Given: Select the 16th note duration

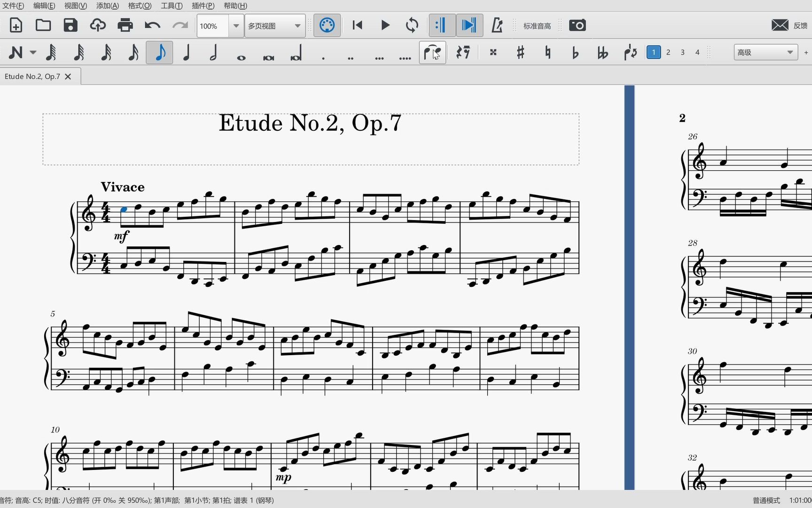Looking at the screenshot, I should (133, 52).
